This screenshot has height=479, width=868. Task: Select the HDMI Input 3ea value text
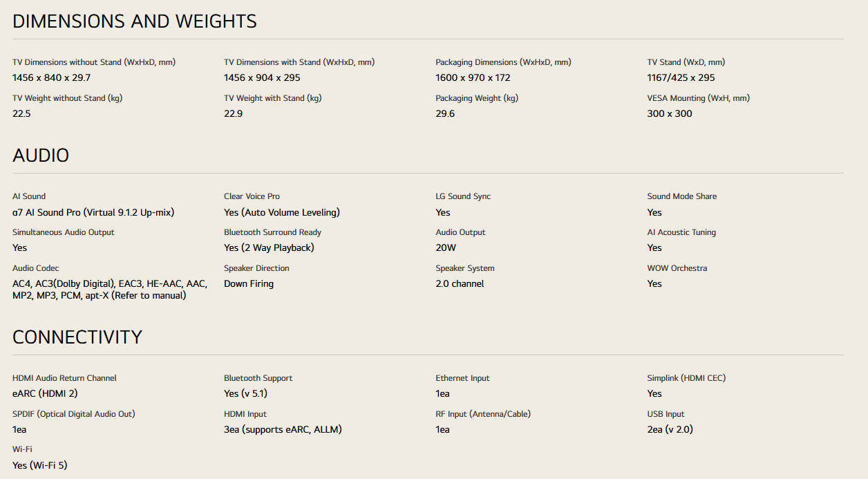[x=283, y=429]
